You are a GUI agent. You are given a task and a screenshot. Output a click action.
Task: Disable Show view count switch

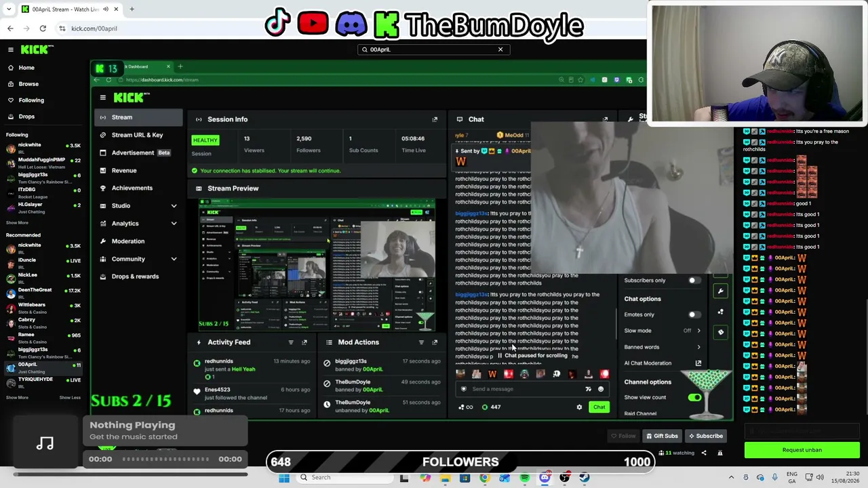coord(694,397)
